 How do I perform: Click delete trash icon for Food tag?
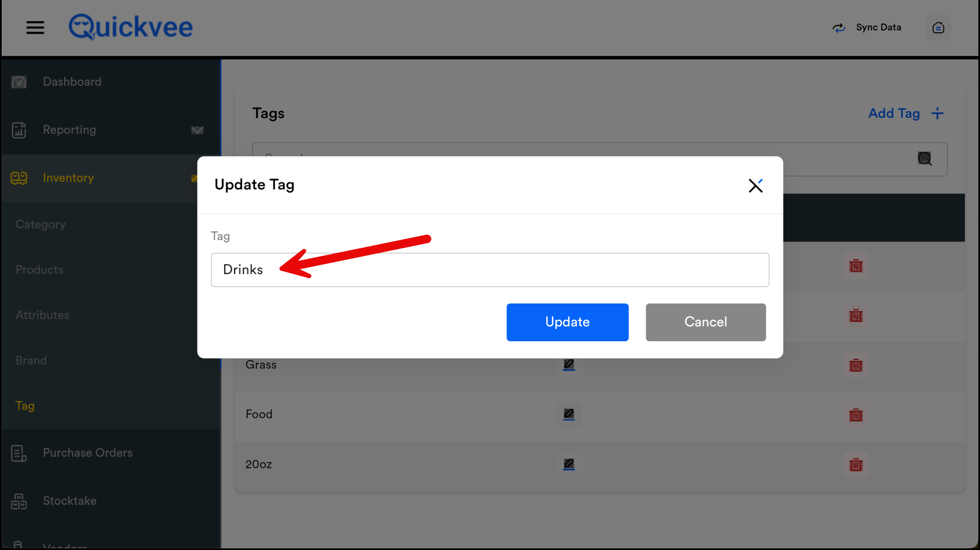click(x=856, y=415)
